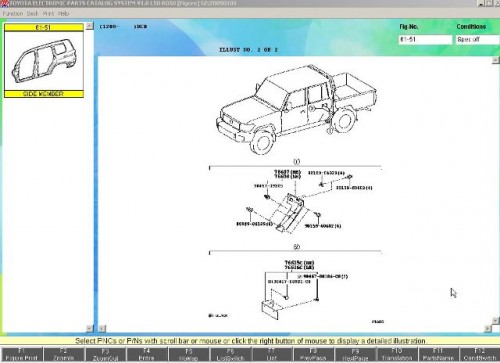Open F10 Translation function

(397, 354)
